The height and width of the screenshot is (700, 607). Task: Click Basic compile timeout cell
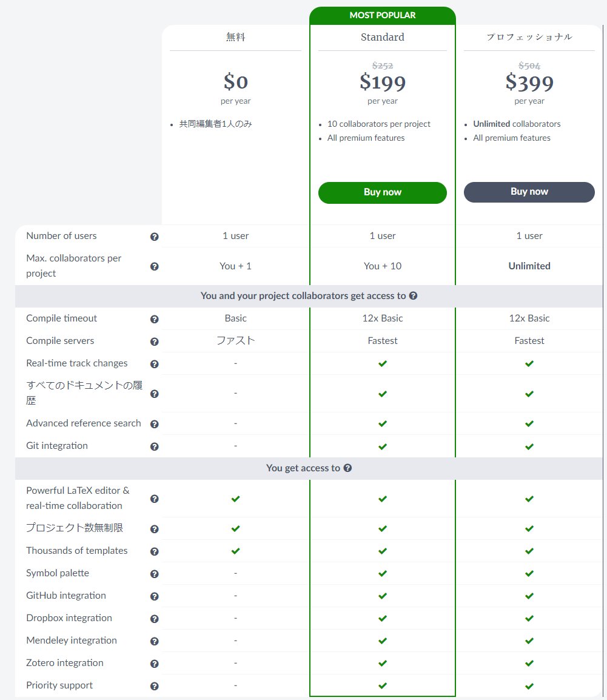[236, 318]
